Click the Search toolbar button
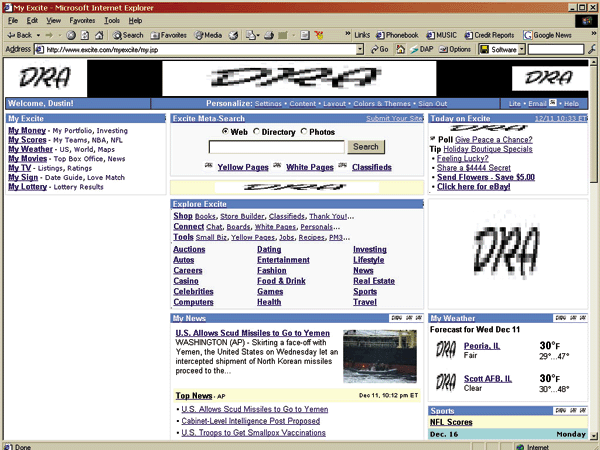 (127, 34)
